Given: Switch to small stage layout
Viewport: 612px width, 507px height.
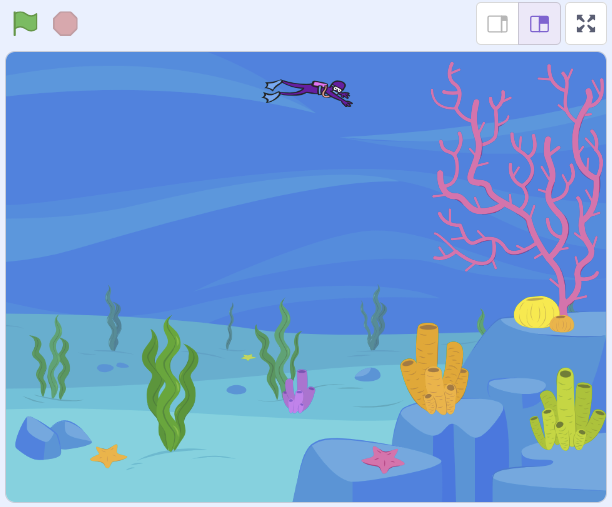Looking at the screenshot, I should [497, 24].
